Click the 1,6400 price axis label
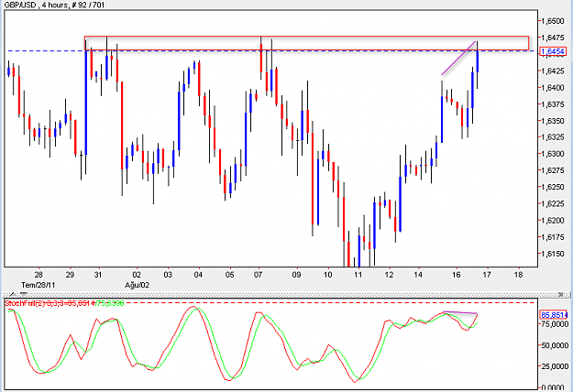Viewport: 573px width, 392px height. point(554,88)
